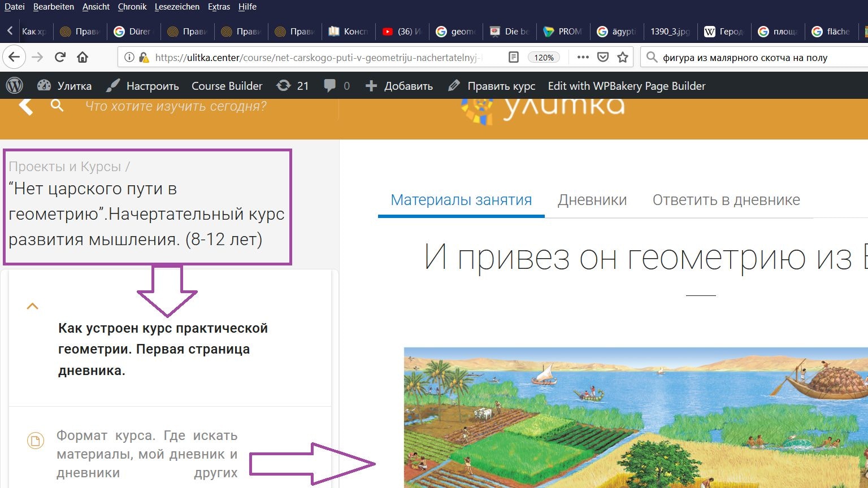868x488 pixels.
Task: Click the 'И привез он геометрию' heading
Action: click(x=646, y=257)
